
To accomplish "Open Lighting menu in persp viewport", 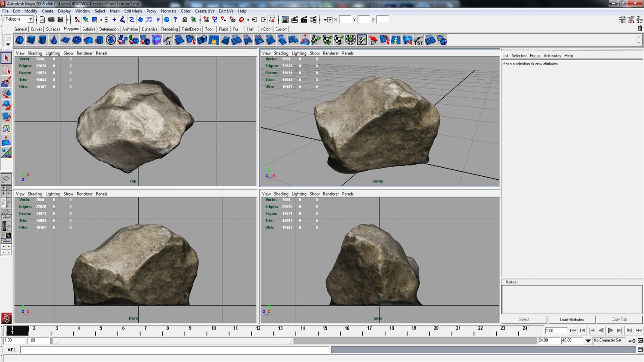I will 299,53.
